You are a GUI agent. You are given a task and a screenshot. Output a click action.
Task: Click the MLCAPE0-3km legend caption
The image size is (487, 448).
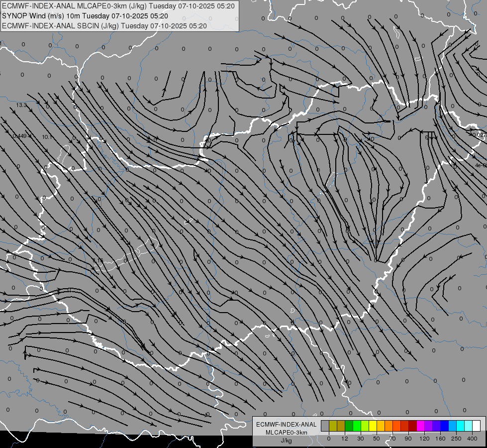pyautogui.click(x=287, y=433)
